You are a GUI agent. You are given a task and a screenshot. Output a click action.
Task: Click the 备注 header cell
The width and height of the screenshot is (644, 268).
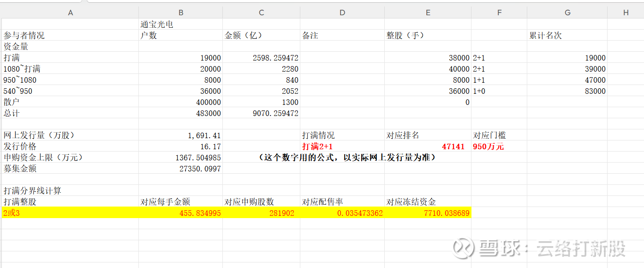pos(342,35)
